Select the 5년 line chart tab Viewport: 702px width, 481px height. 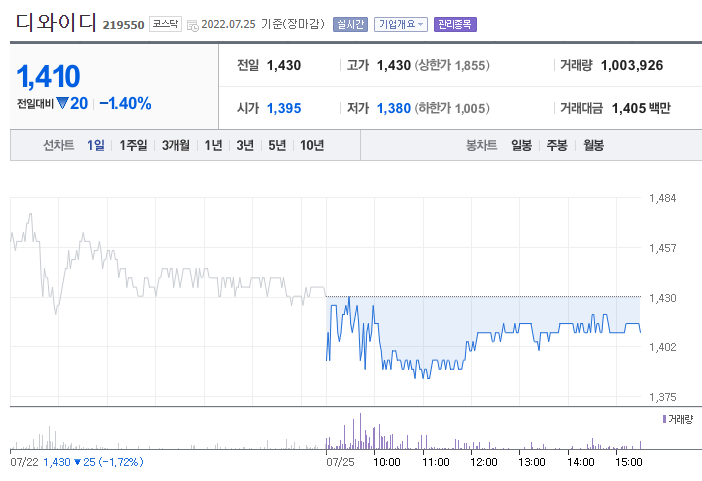coord(277,145)
